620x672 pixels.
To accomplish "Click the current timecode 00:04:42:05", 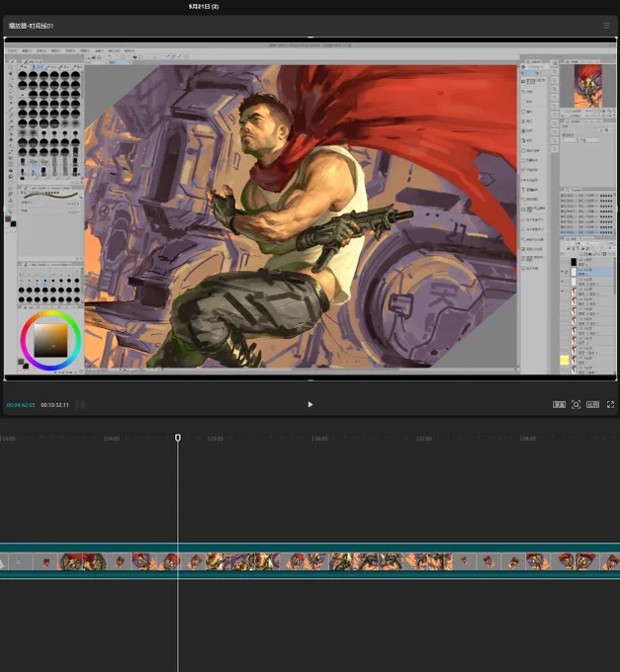I will (x=21, y=405).
